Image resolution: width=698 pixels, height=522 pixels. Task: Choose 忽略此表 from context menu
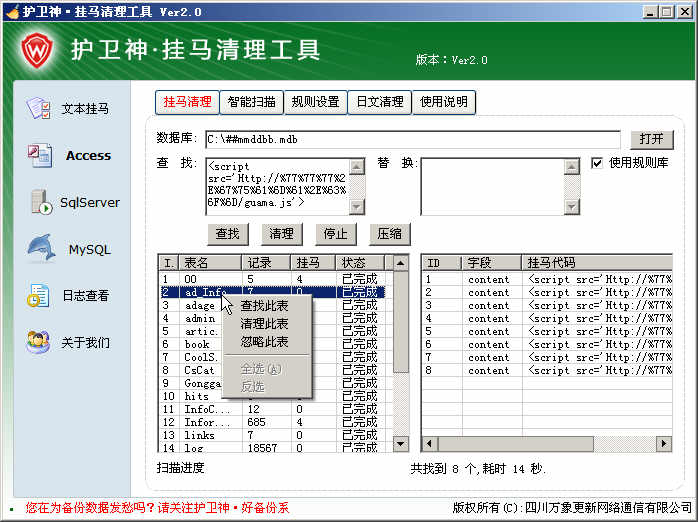264,342
